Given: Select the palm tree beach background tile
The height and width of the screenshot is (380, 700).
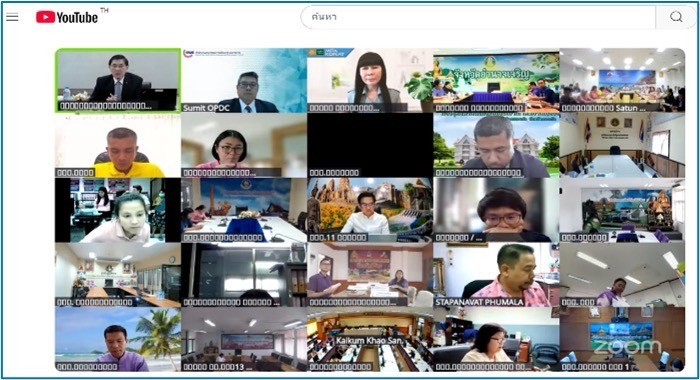Looking at the screenshot, I should tap(118, 339).
